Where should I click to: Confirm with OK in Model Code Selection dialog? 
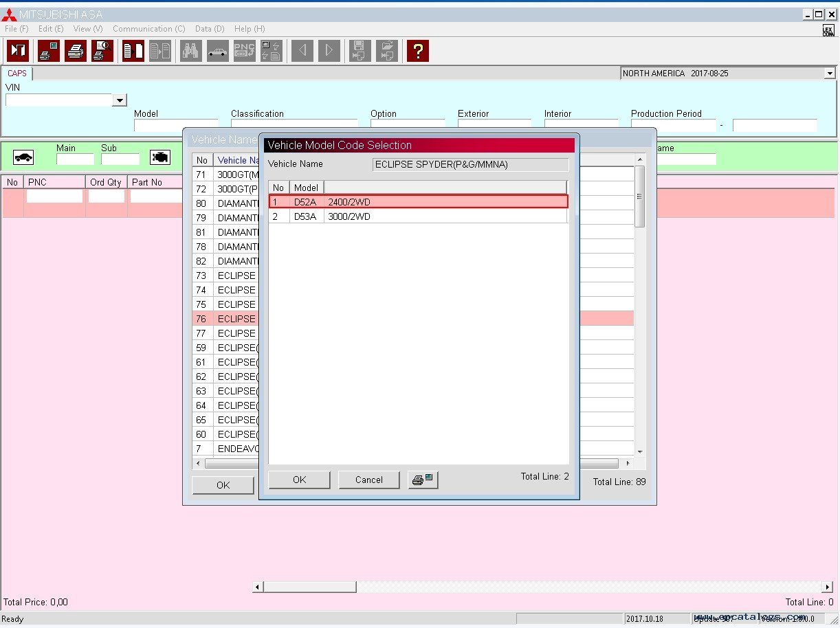click(299, 480)
